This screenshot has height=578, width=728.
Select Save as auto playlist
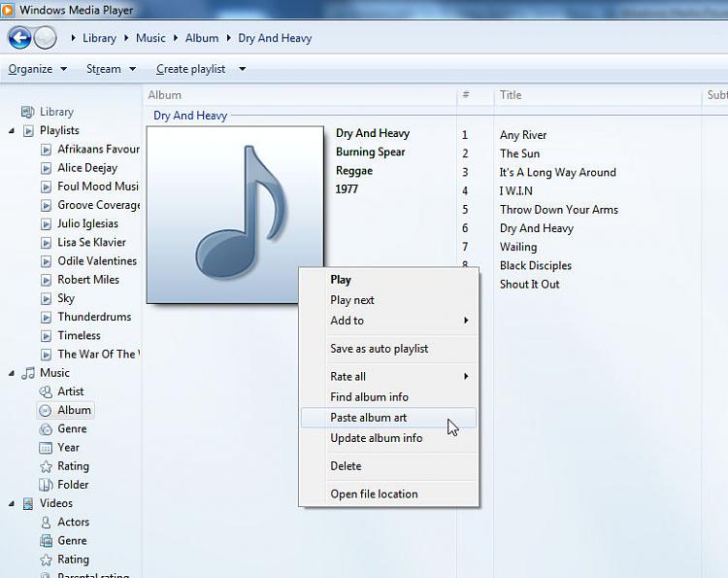pos(388,349)
